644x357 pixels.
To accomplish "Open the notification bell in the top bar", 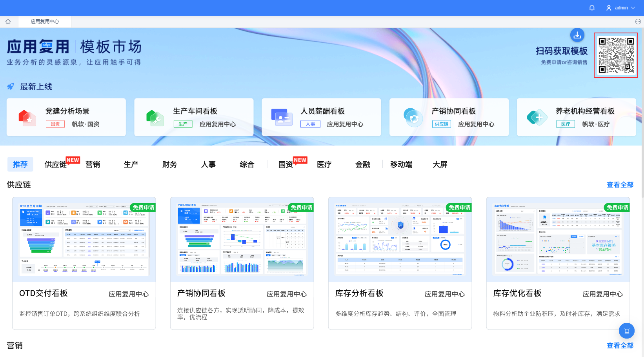I will [592, 7].
